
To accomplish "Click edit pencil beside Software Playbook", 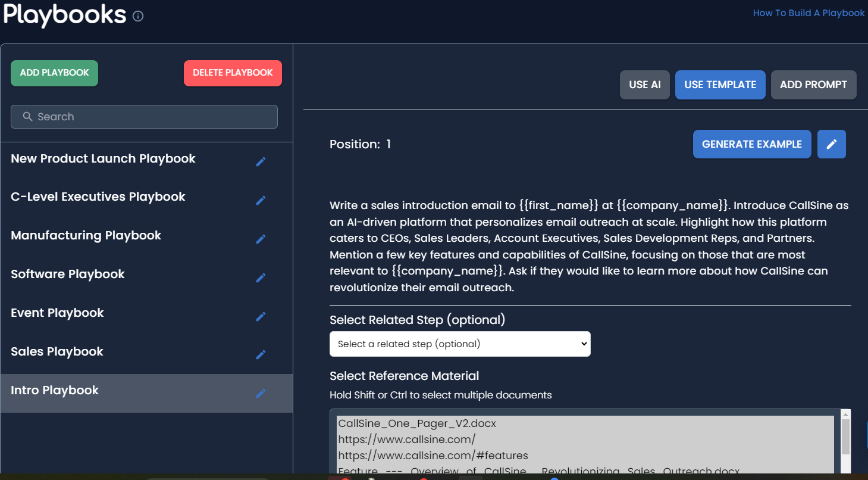I will [x=261, y=278].
